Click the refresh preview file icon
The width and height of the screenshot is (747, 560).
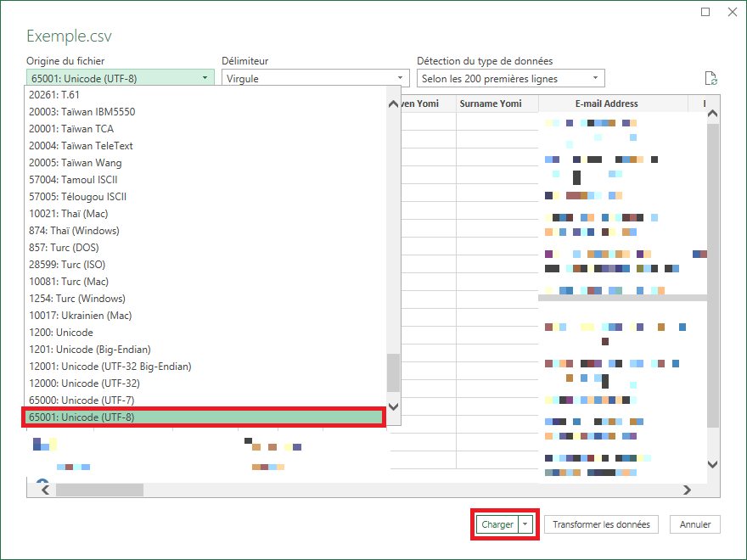(710, 79)
